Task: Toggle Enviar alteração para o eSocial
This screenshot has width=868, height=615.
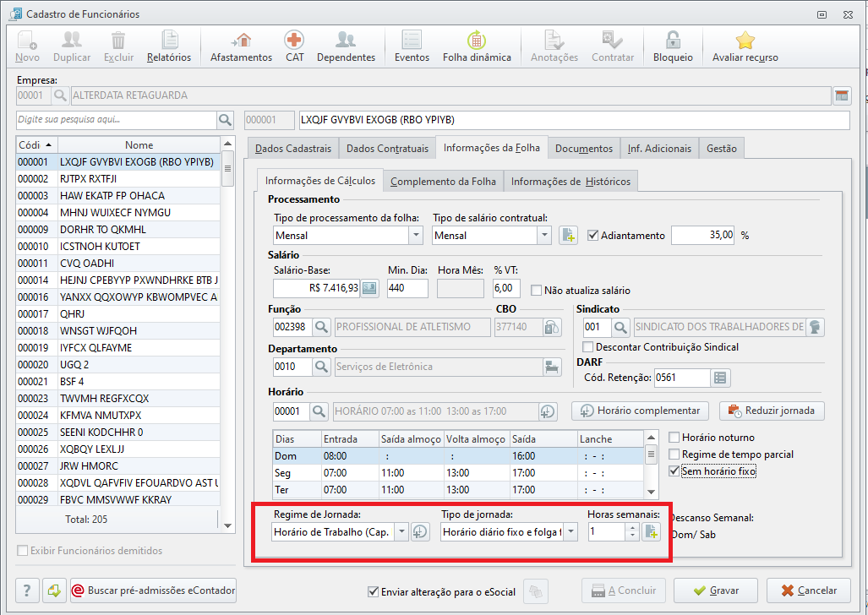Action: tap(373, 591)
